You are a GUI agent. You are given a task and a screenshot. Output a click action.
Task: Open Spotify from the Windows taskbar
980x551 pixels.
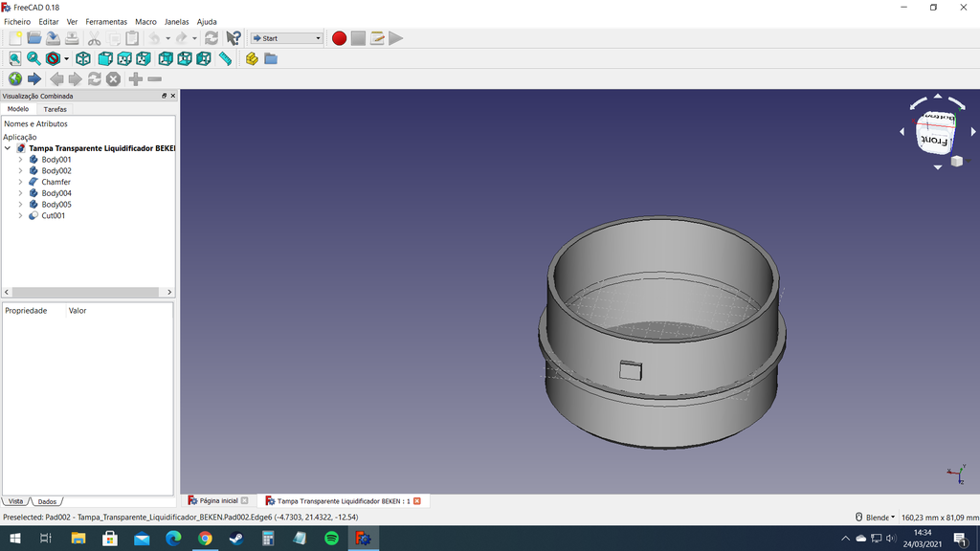[331, 539]
